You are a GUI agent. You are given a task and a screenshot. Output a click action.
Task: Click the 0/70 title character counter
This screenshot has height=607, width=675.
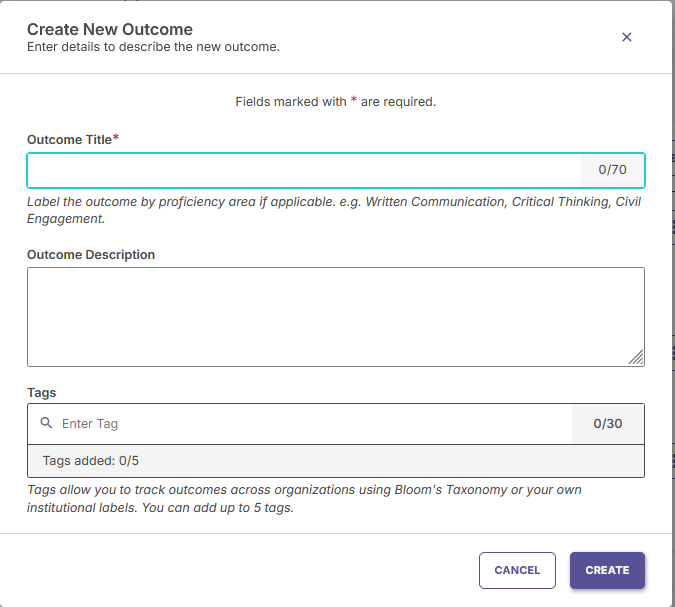tap(612, 170)
